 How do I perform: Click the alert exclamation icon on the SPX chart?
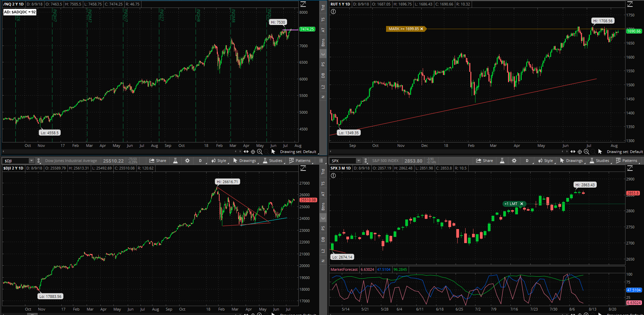333,176
